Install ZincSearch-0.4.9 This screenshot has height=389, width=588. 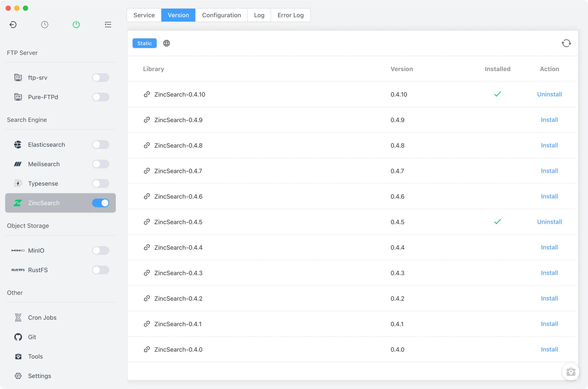pyautogui.click(x=549, y=120)
